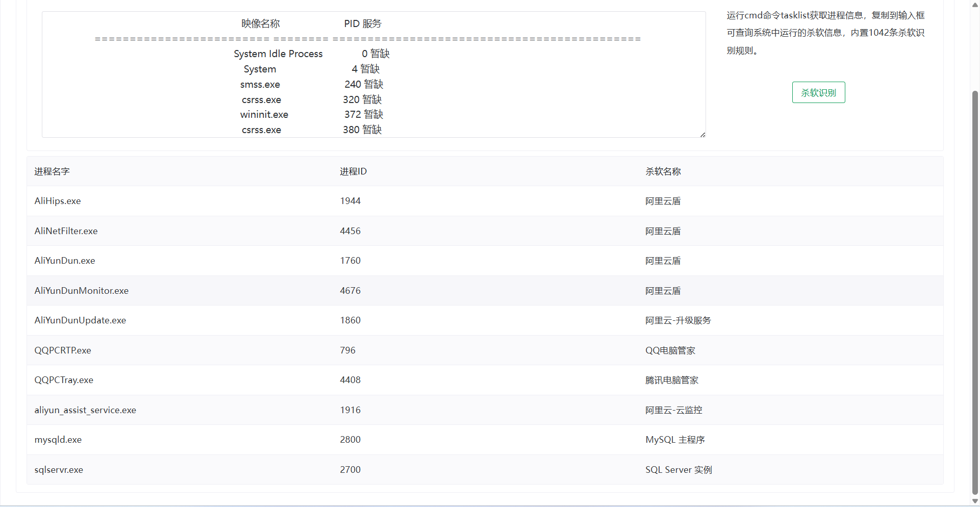980x507 pixels.
Task: Click process ID 4676
Action: (x=350, y=291)
